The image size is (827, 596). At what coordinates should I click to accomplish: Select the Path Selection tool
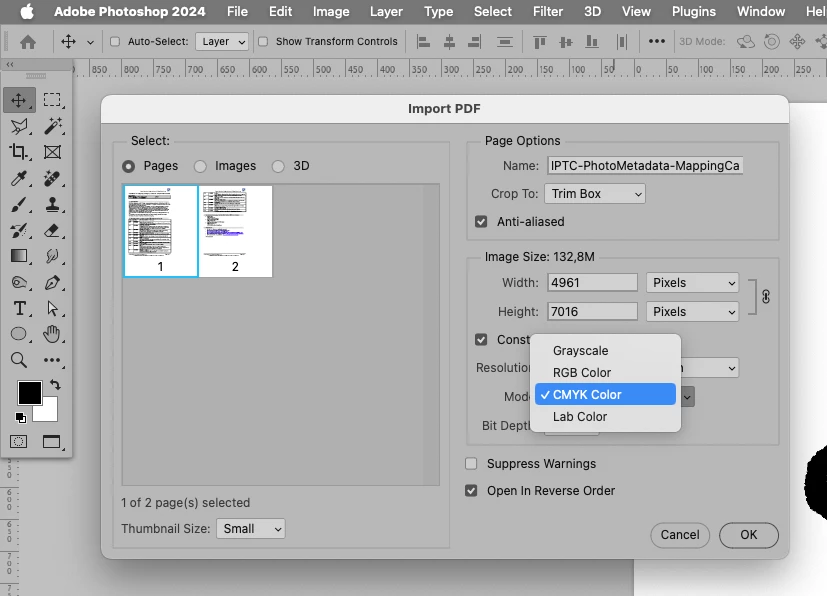pos(52,308)
